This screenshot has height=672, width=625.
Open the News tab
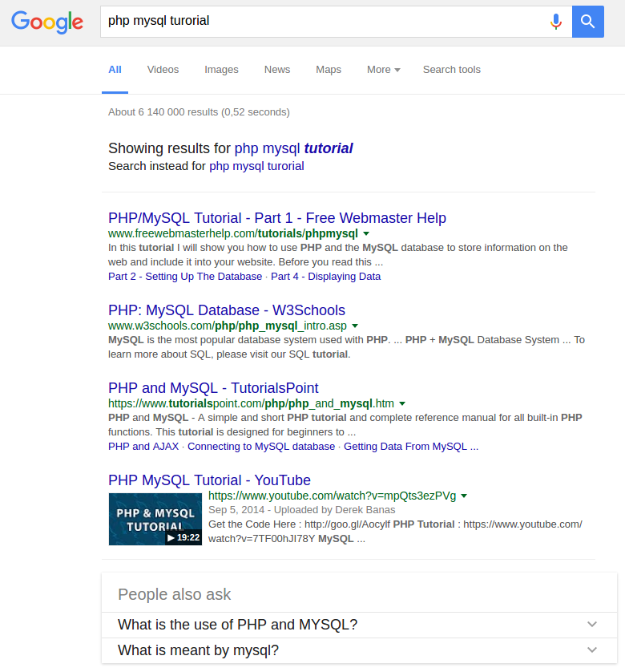[277, 70]
